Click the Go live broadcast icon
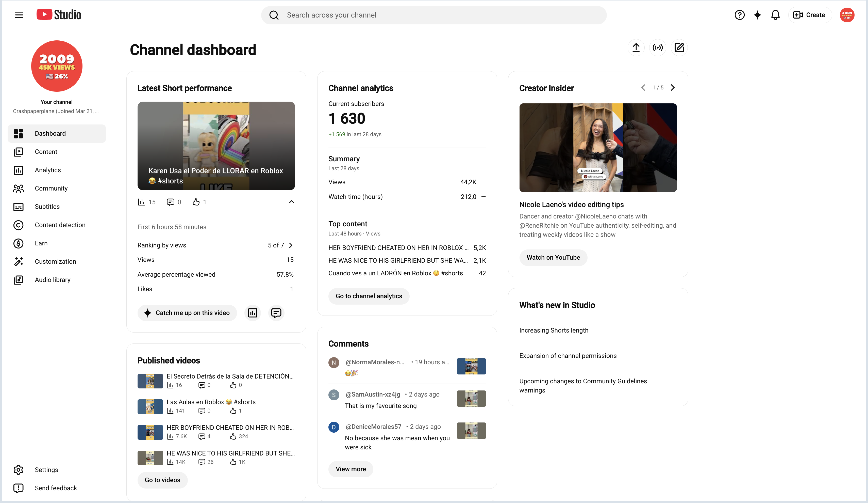 coord(658,48)
